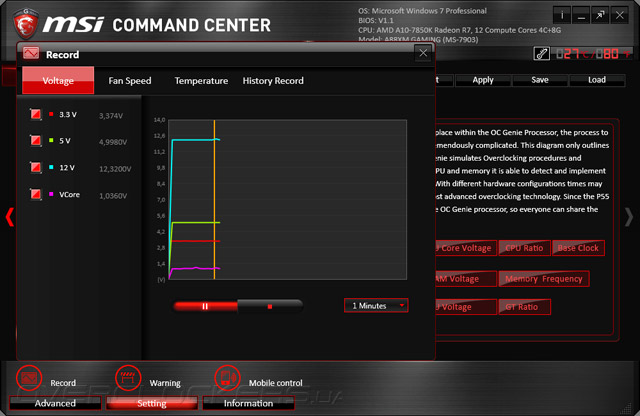Toggle the 5 V checkbox
Viewport: 640px width, 416px height.
tap(36, 141)
